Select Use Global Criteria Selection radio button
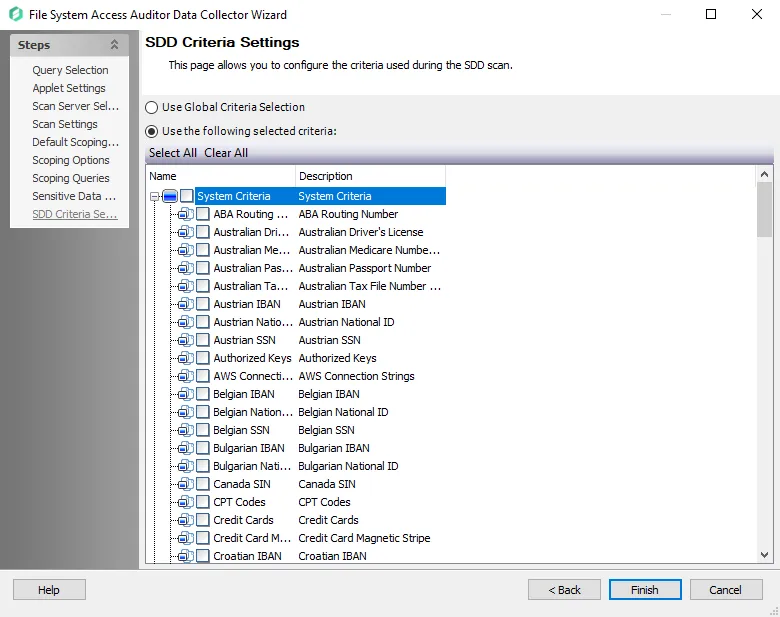Screen dimensions: 780x617 tap(152, 107)
